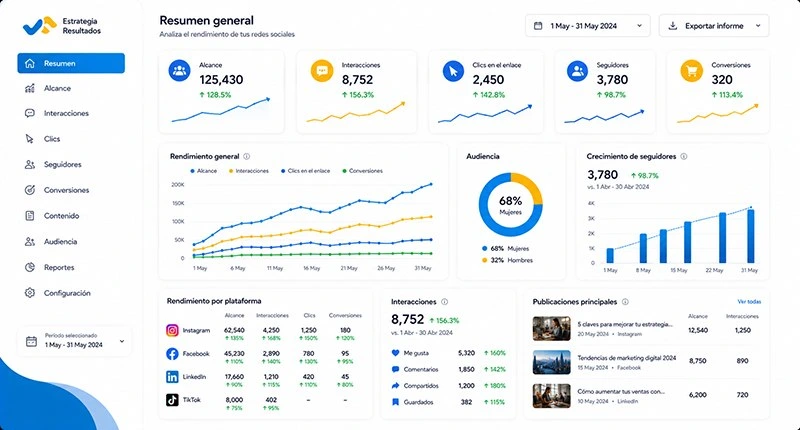Click the document icon beside Contenido in sidebar
The image size is (800, 430).
tap(30, 216)
